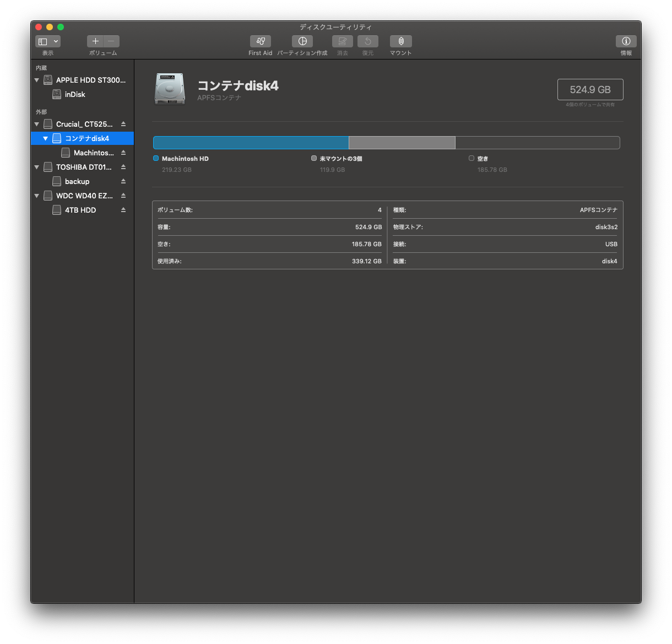Click the 219.23 GB value

(x=177, y=170)
